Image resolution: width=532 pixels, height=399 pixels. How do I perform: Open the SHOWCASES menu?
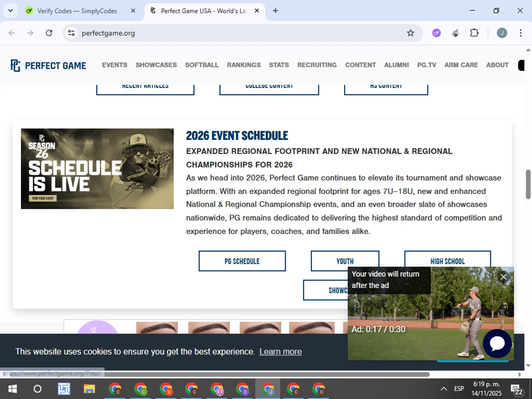156,65
